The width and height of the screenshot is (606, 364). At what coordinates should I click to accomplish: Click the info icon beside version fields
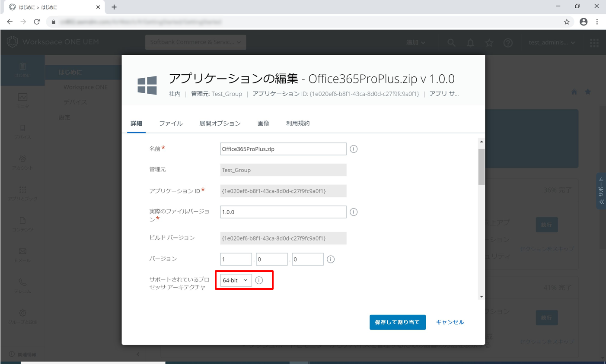click(331, 259)
